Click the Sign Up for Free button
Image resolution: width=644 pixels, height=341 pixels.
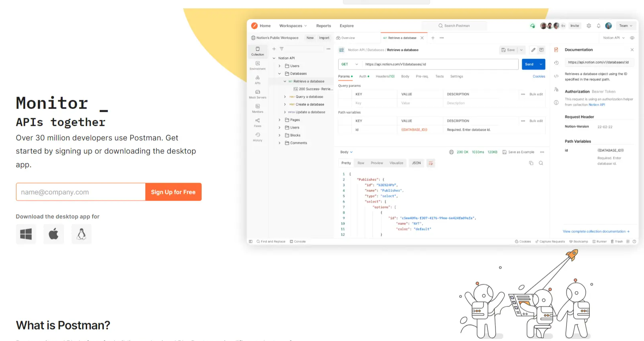(x=173, y=192)
